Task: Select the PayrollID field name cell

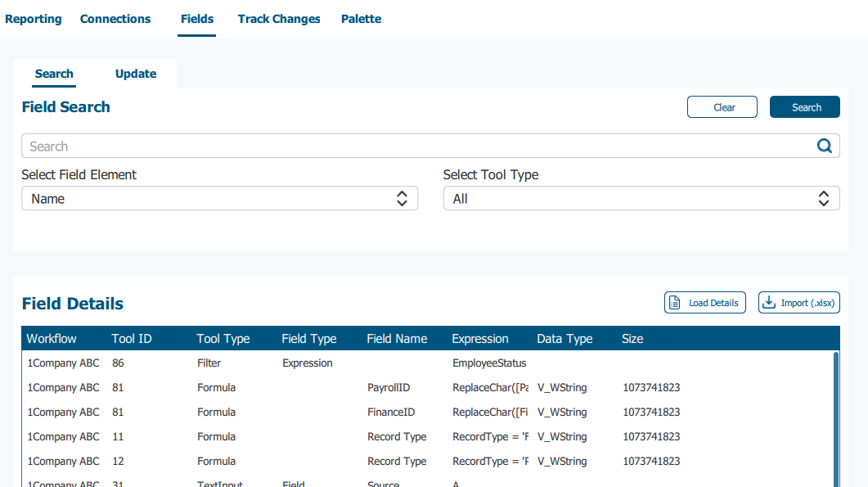Action: tap(389, 387)
